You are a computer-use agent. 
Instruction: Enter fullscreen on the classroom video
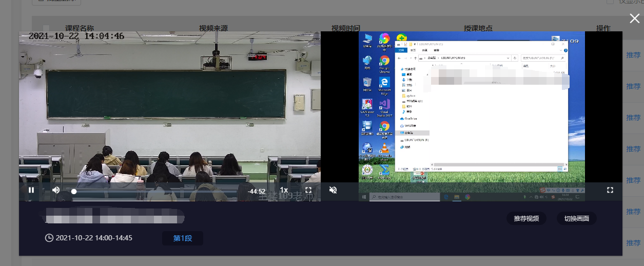coord(308,190)
